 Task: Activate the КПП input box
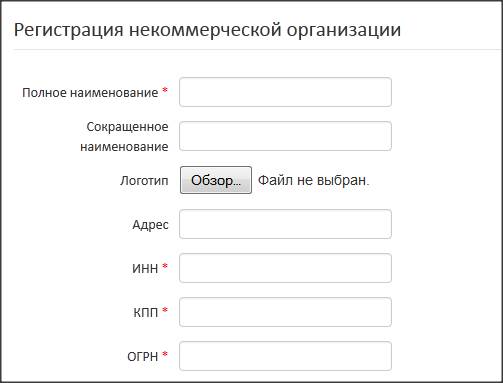pyautogui.click(x=285, y=312)
